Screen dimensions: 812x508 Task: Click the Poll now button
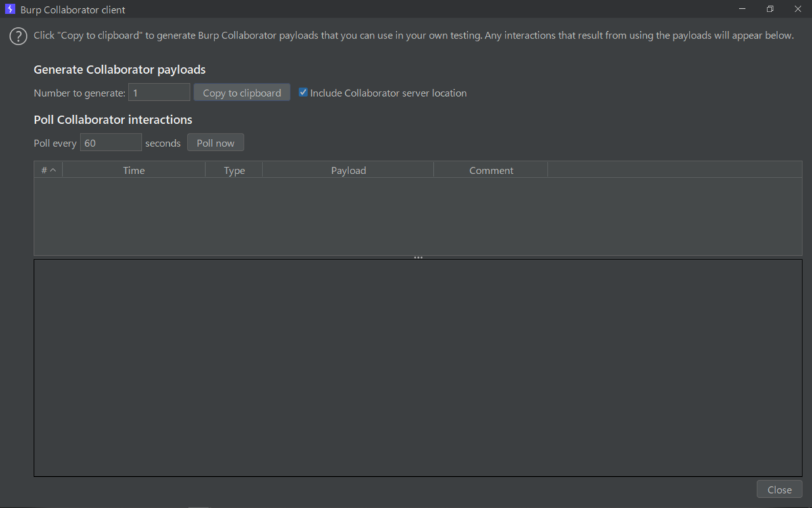tap(216, 143)
